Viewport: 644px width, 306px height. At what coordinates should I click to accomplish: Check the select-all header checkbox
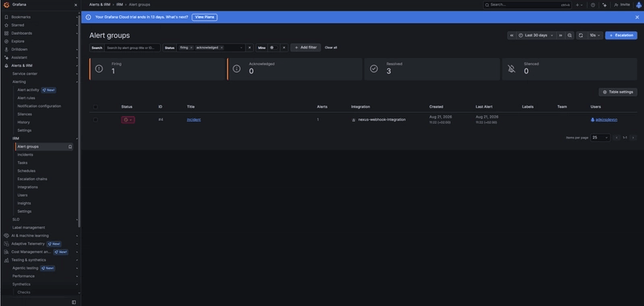tap(95, 107)
